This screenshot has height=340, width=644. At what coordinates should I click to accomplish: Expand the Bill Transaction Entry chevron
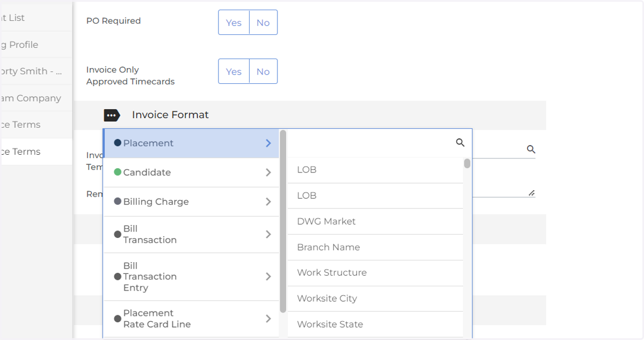click(x=268, y=277)
